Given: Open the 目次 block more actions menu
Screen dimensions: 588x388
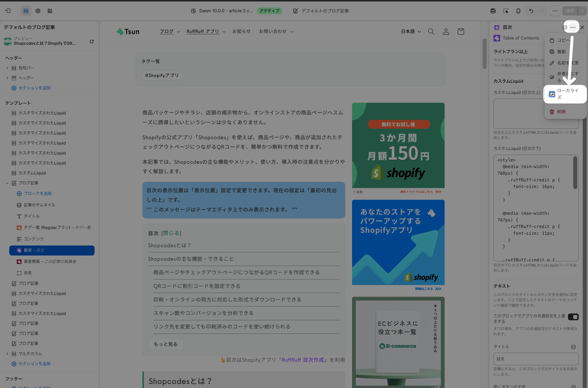Looking at the screenshot, I should point(573,27).
